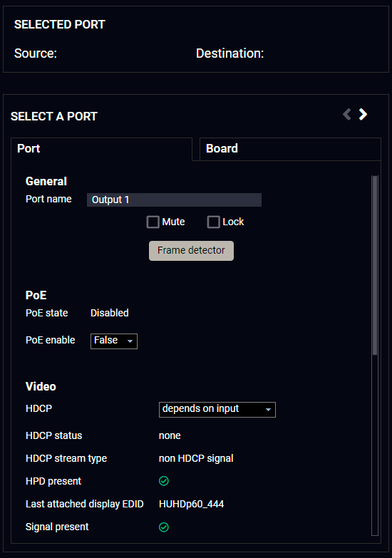Click the Destination label in Selected Port
This screenshot has width=392, height=558.
[x=230, y=53]
